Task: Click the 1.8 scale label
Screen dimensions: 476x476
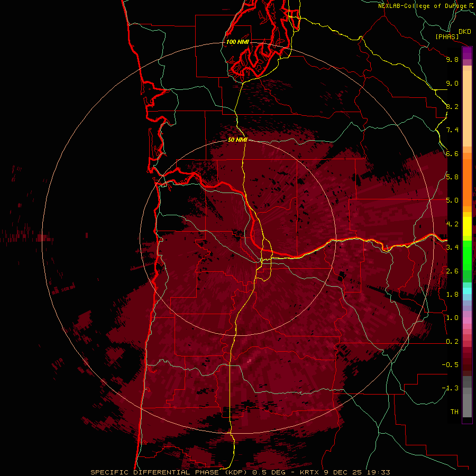Action: point(452,295)
